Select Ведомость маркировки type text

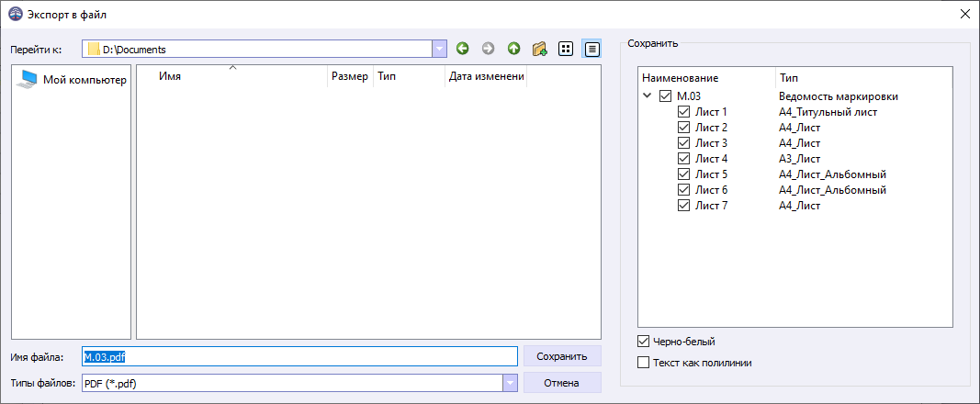[839, 96]
